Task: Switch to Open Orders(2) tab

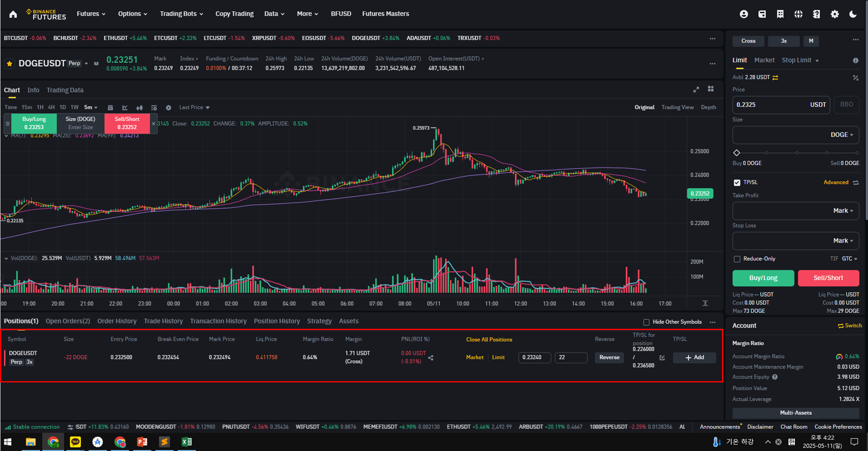Action: [x=68, y=321]
